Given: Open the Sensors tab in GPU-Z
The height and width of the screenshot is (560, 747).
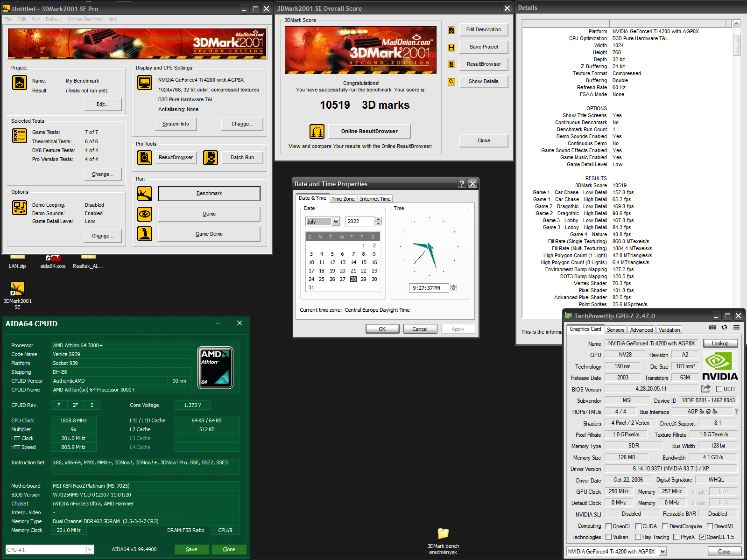Looking at the screenshot, I should (x=615, y=330).
